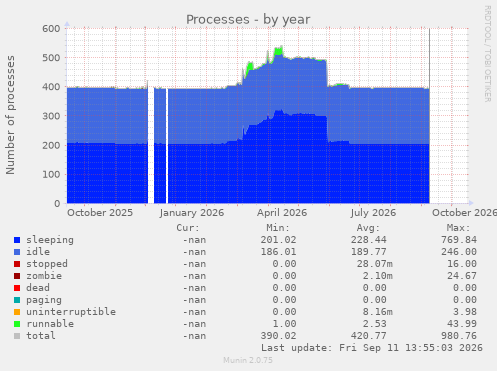The width and height of the screenshot is (497, 371).
Task: Click the 'Last update' timestamp line
Action: 372,348
